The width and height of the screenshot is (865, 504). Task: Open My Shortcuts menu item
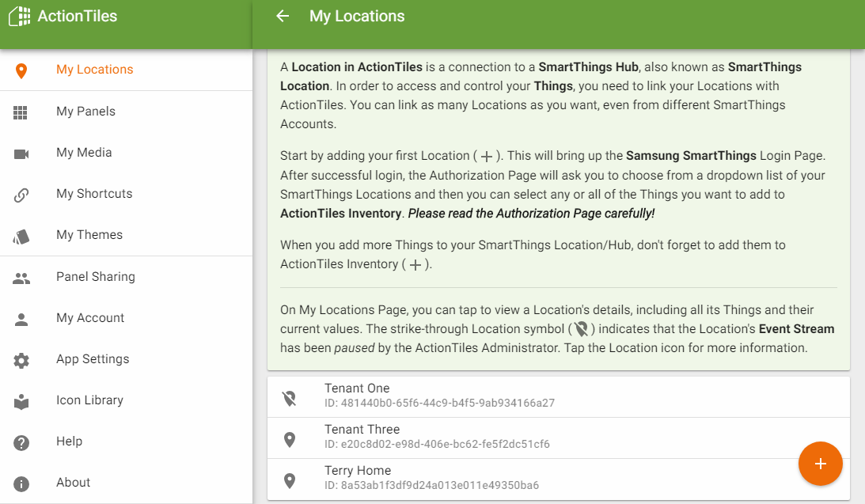127,194
